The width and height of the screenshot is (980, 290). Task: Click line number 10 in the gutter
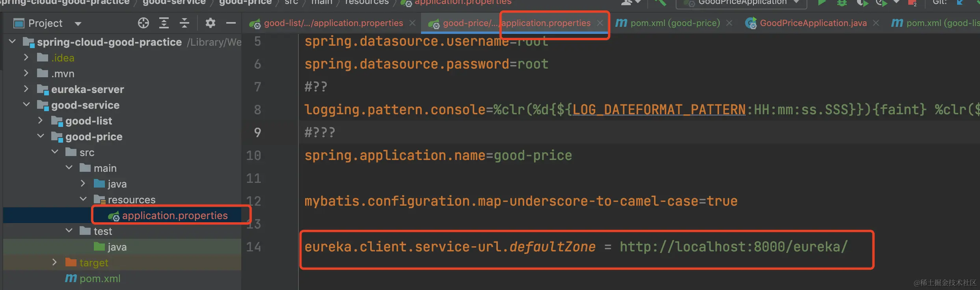253,156
